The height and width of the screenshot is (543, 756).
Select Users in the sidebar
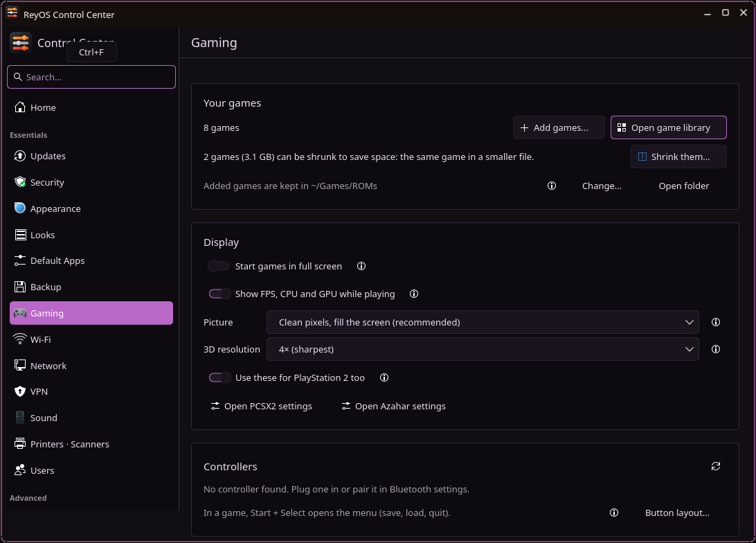pos(91,471)
